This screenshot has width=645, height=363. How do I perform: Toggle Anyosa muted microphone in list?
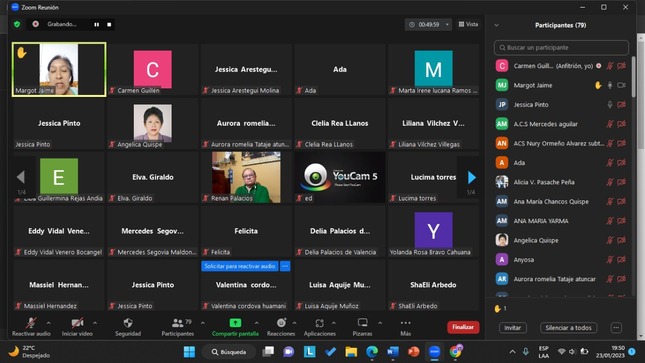pyautogui.click(x=610, y=260)
